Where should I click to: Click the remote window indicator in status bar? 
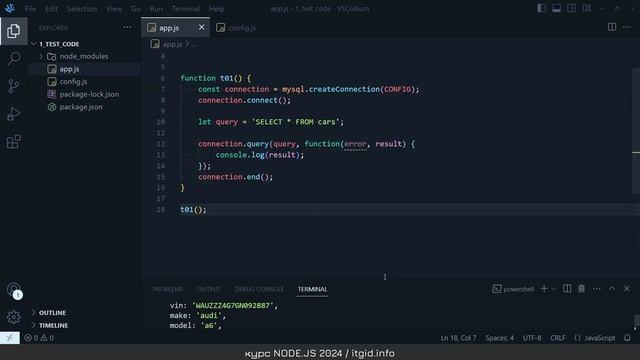[x=10, y=338]
